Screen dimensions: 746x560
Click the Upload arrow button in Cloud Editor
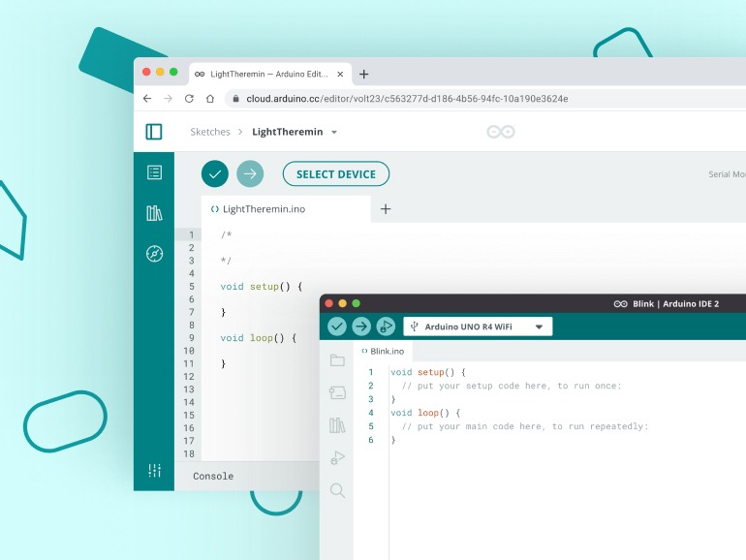[x=250, y=174]
